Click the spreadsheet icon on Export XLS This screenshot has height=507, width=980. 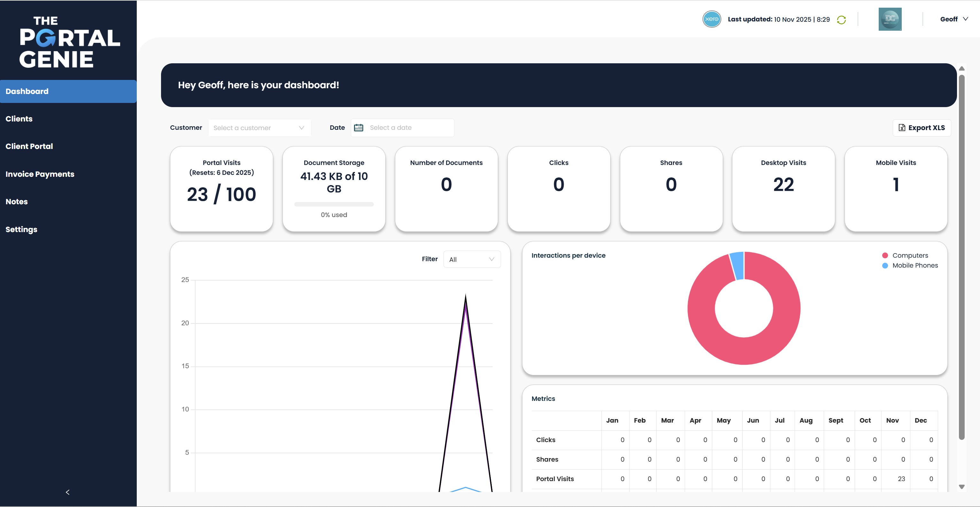902,128
